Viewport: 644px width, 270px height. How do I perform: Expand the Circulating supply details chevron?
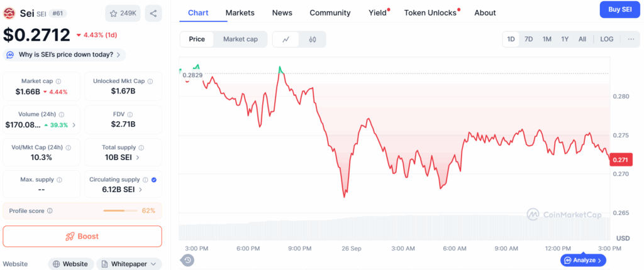[x=140, y=189]
